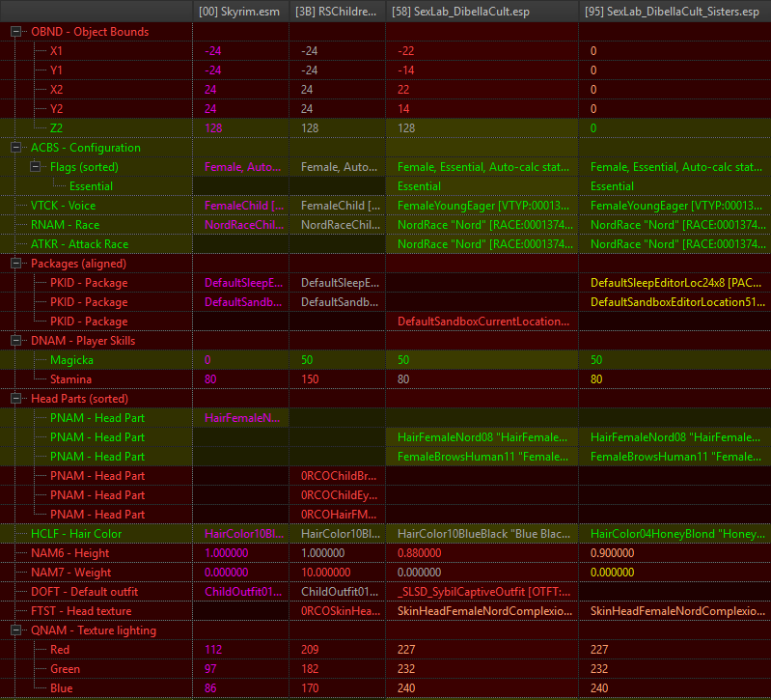771x700 pixels.
Task: Click the 0RCOSkinHea... head texture cell
Action: (341, 611)
